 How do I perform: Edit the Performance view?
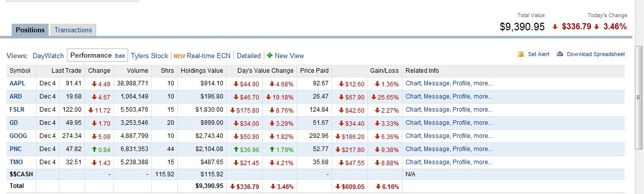click(119, 56)
